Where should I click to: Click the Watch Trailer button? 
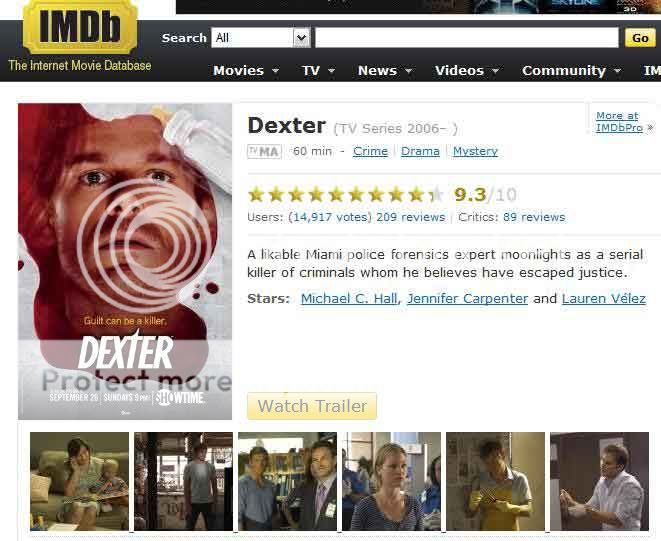(x=312, y=406)
